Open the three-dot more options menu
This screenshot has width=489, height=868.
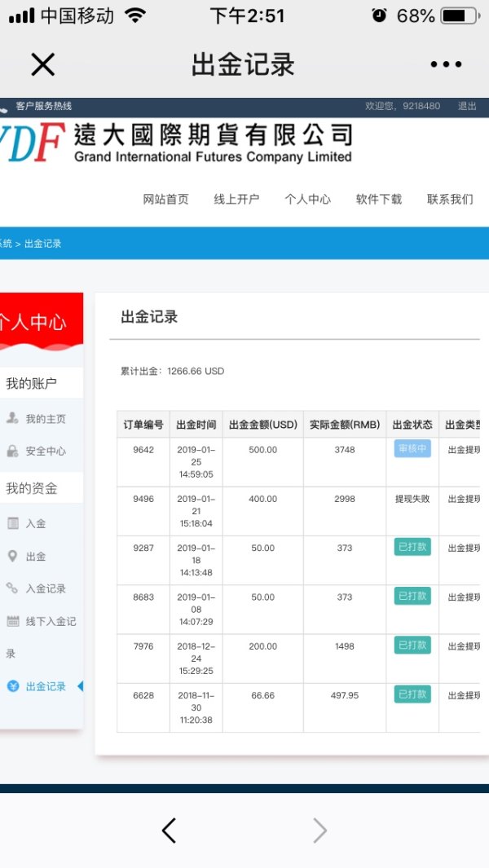[x=446, y=64]
